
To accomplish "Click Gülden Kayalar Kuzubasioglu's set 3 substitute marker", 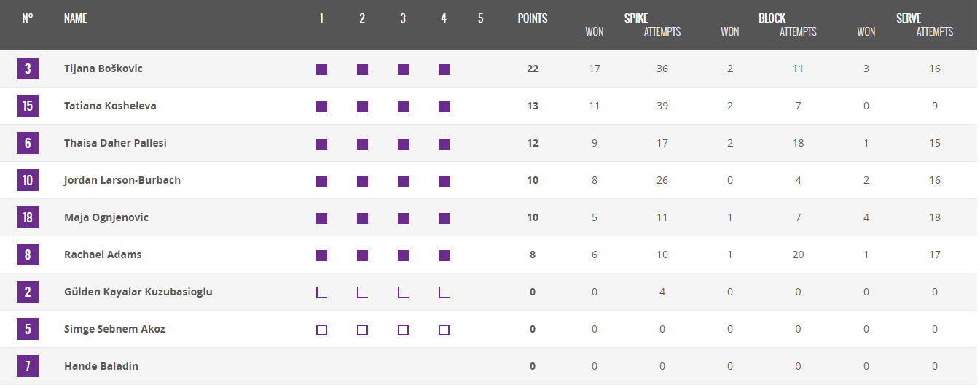I will (x=403, y=292).
